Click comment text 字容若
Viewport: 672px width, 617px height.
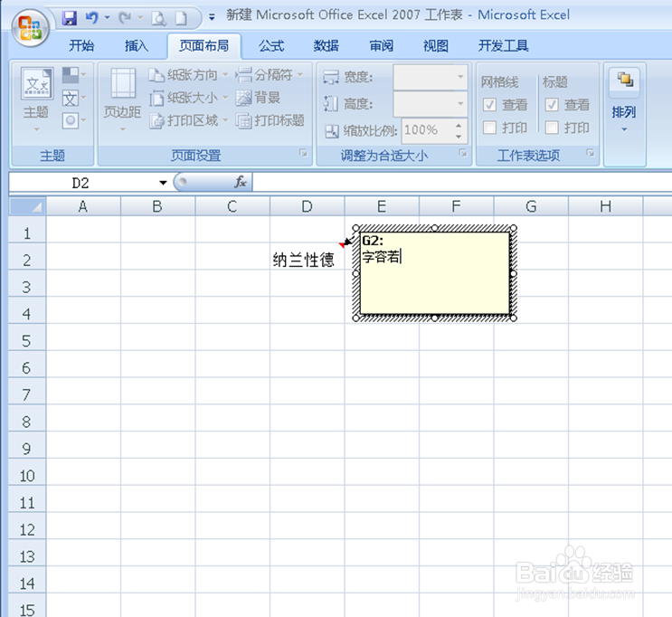[381, 257]
